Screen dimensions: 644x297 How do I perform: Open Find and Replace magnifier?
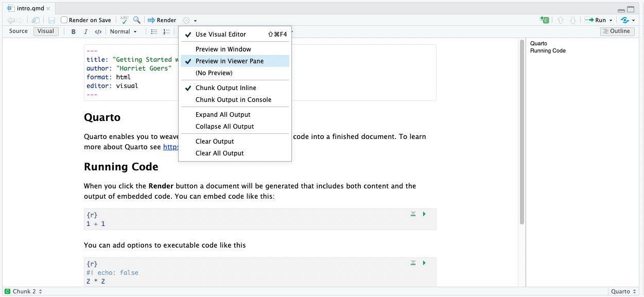[137, 20]
